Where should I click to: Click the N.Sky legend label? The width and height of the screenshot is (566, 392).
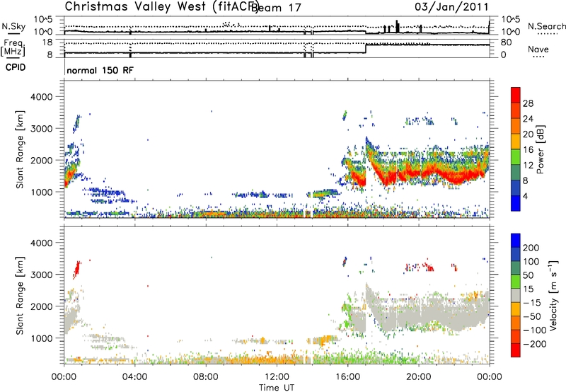13,26
